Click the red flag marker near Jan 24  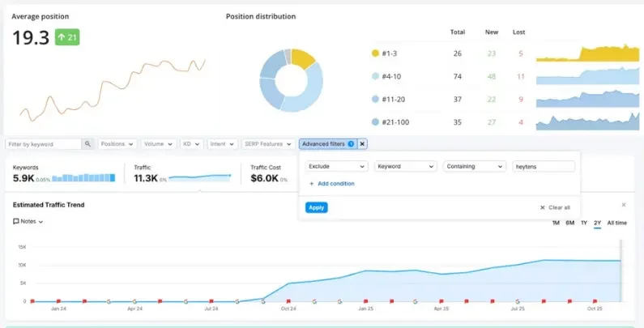58,301
